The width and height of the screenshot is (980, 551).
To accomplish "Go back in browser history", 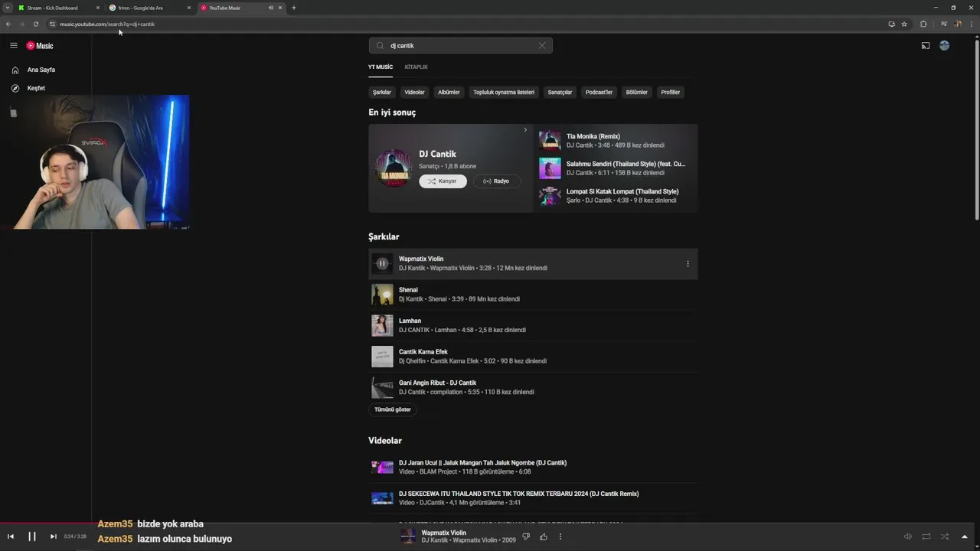I will click(x=8, y=24).
